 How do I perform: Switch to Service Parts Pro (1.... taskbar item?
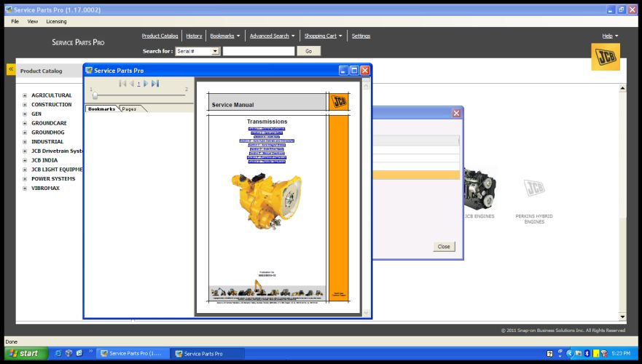pos(132,353)
